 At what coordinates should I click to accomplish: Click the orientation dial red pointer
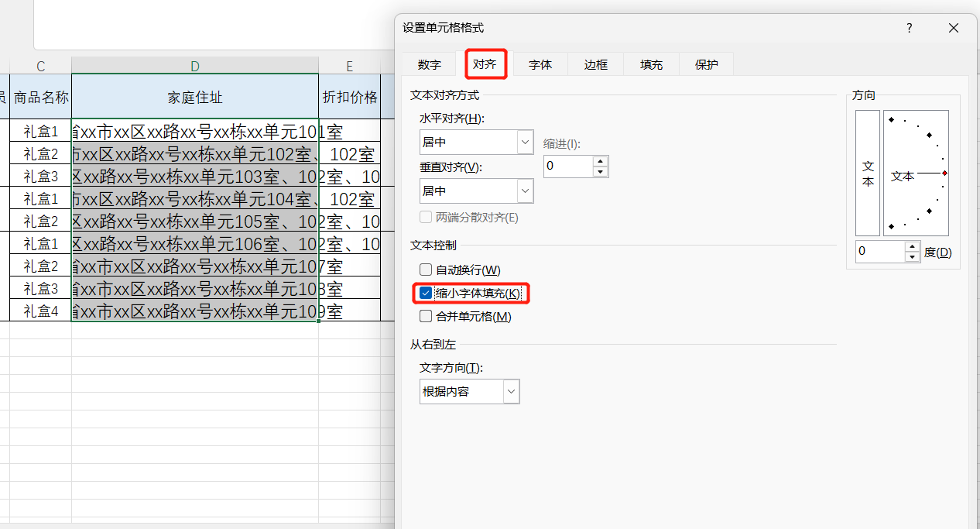[x=944, y=173]
